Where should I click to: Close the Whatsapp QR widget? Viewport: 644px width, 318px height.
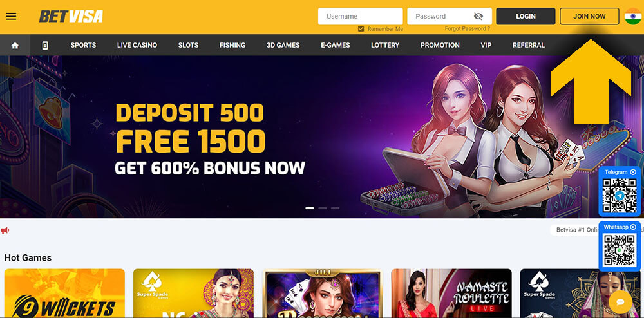[x=633, y=227]
